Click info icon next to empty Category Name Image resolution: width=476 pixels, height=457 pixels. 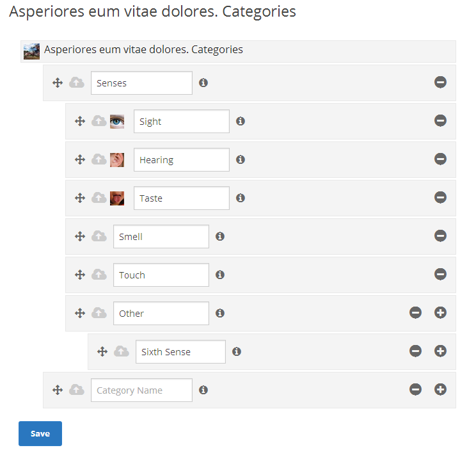click(203, 390)
